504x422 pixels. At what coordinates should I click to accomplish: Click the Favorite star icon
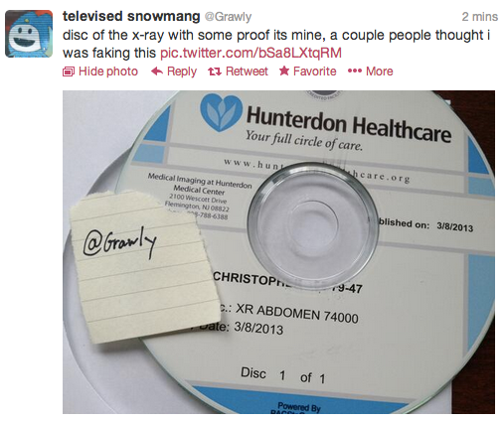coord(284,70)
